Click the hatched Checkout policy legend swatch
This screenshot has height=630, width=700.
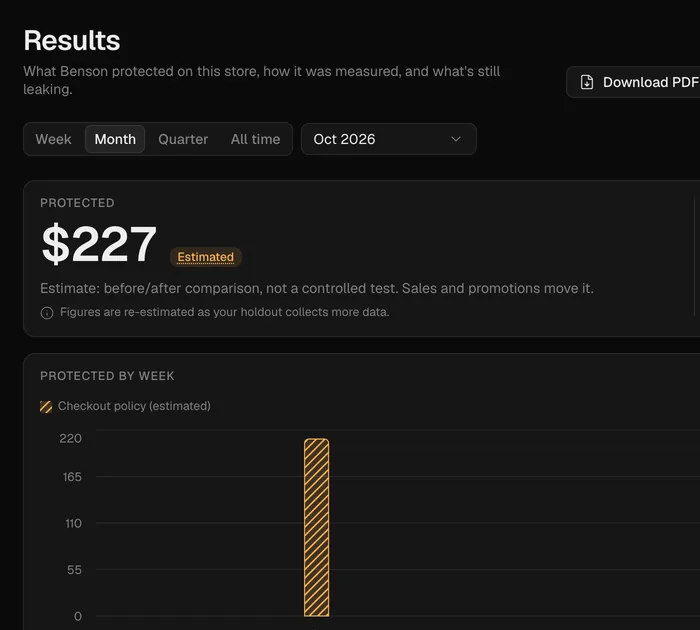(46, 407)
